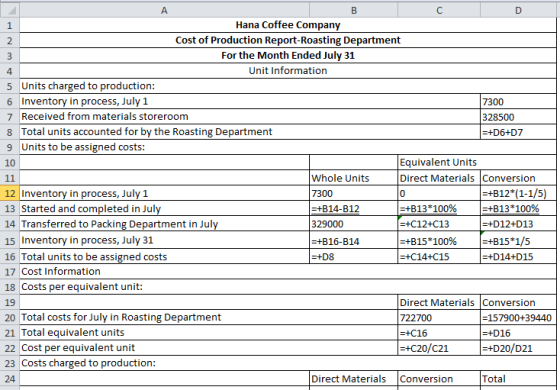Click 'Started and completed in July' cell
Viewport: 560px width, 390px height.
click(x=164, y=208)
